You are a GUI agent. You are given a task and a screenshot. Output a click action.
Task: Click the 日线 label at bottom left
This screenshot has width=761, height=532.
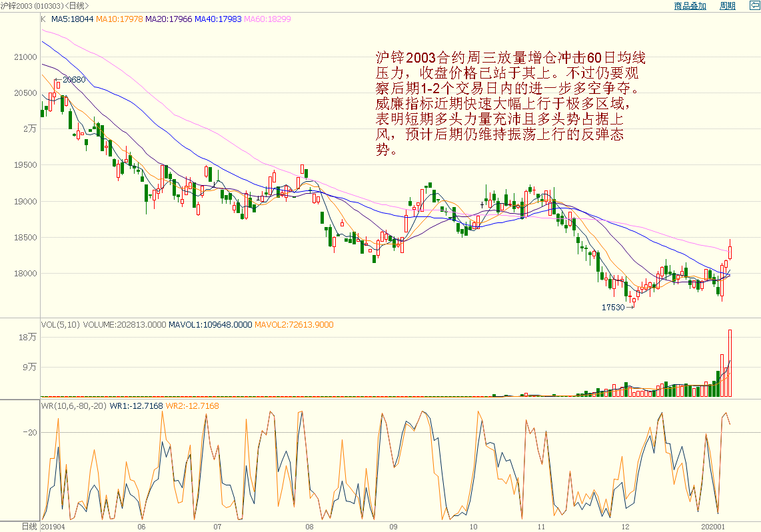click(29, 526)
